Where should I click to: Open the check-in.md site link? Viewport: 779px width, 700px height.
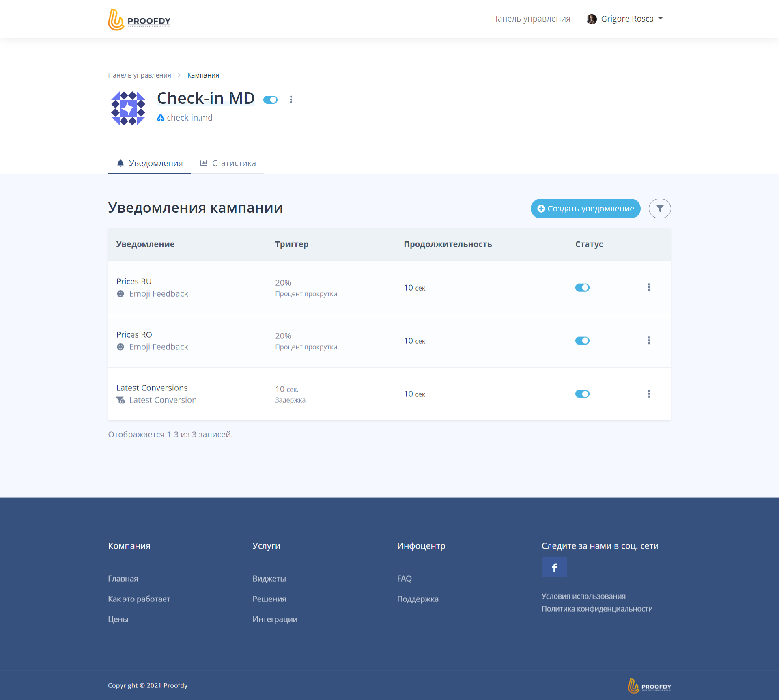[x=189, y=118]
